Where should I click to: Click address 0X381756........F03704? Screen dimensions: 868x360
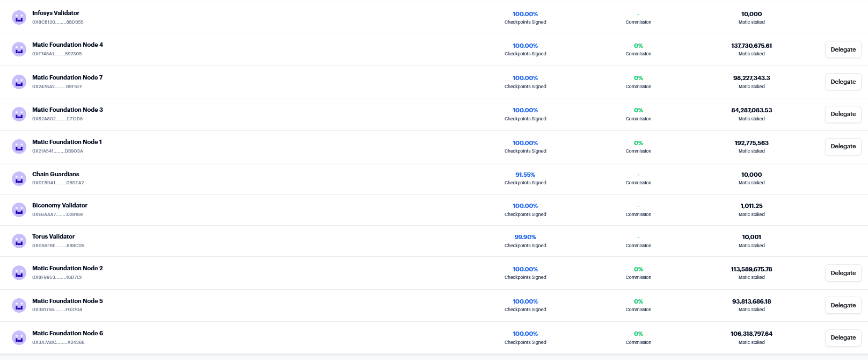pos(57,309)
